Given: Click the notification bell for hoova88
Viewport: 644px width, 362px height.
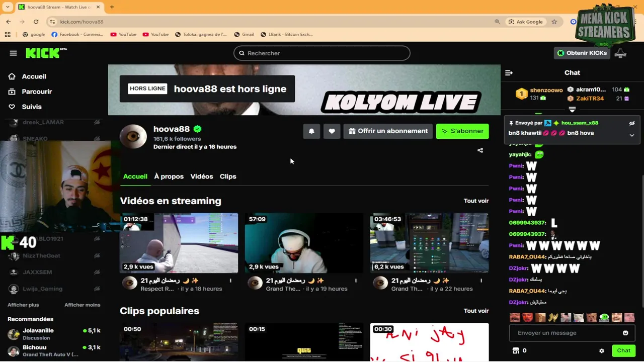Looking at the screenshot, I should point(311,131).
